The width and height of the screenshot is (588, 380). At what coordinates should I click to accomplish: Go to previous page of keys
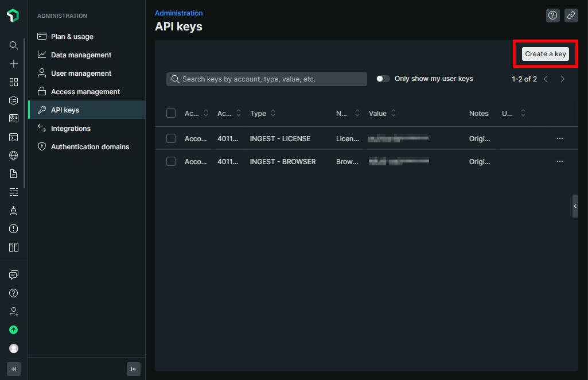point(546,79)
